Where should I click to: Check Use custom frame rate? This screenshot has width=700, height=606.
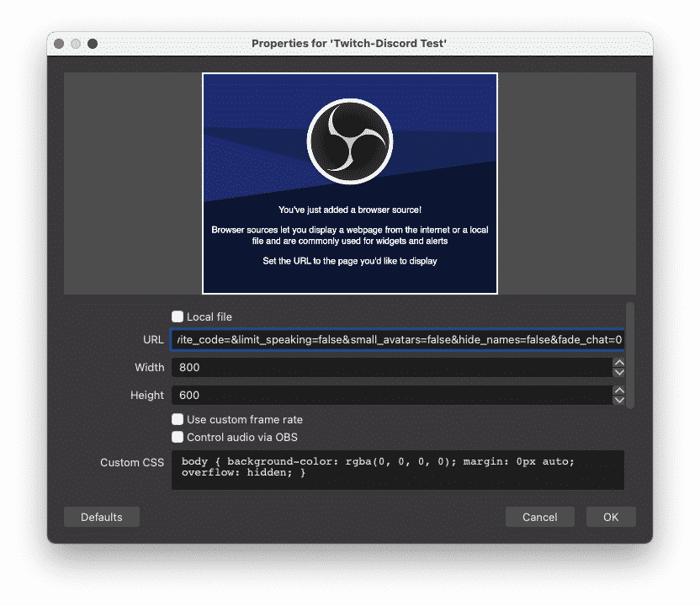178,419
